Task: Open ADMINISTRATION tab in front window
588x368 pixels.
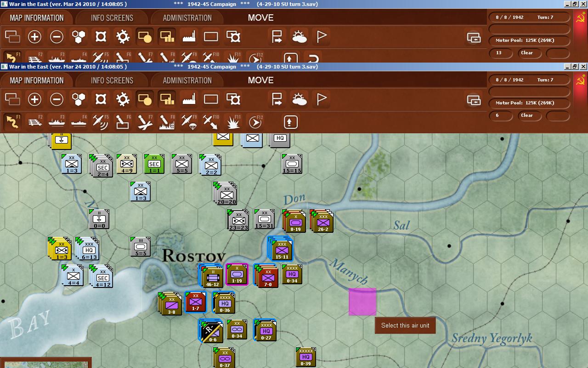Action: [187, 80]
